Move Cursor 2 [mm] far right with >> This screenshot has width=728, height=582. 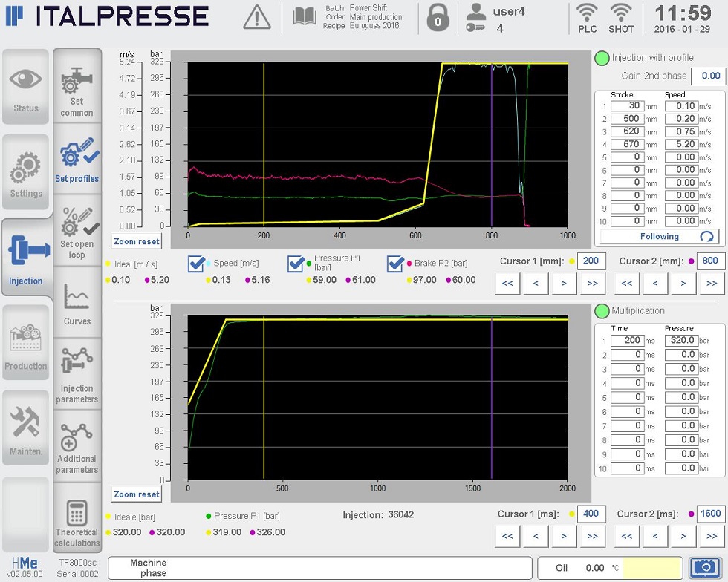point(712,283)
